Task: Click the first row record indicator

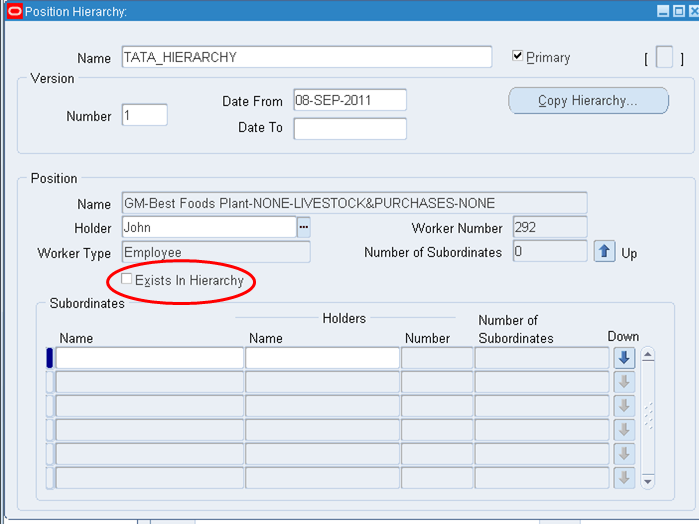Action: [49, 358]
